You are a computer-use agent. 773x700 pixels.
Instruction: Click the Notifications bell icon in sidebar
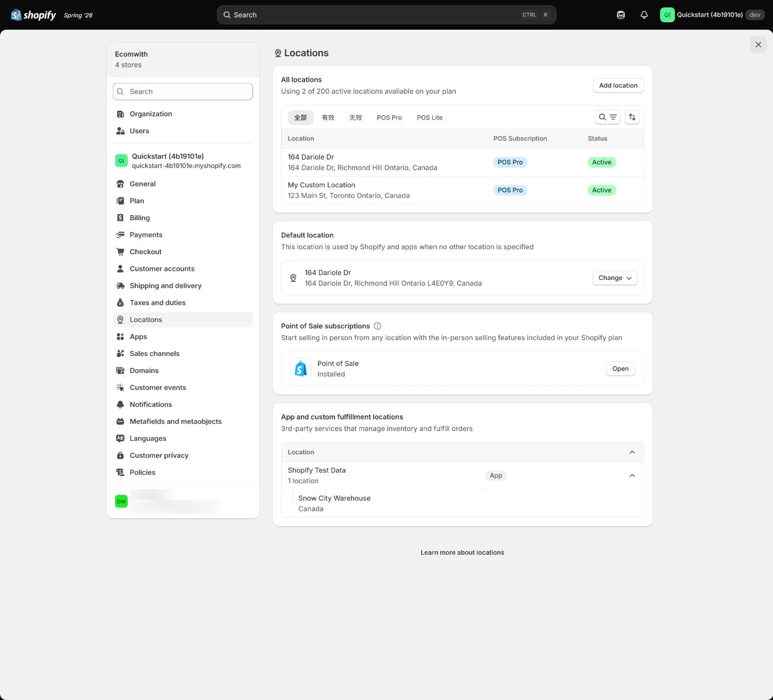pyautogui.click(x=120, y=405)
